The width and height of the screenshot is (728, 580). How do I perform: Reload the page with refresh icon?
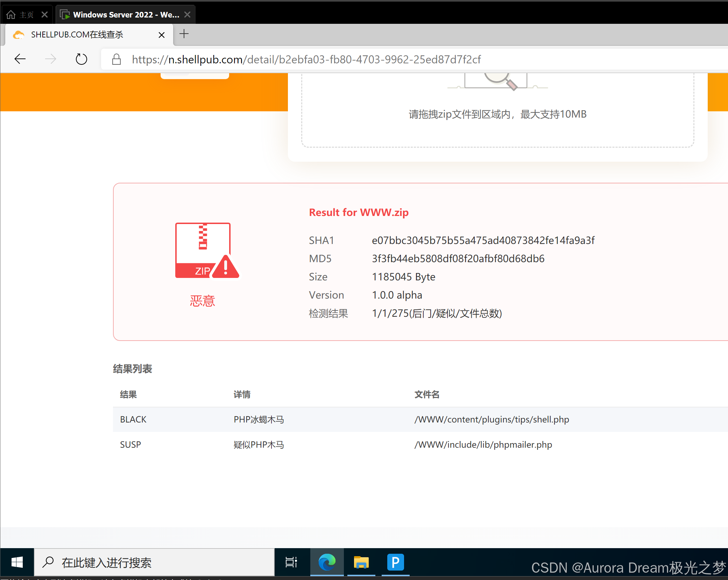(81, 59)
